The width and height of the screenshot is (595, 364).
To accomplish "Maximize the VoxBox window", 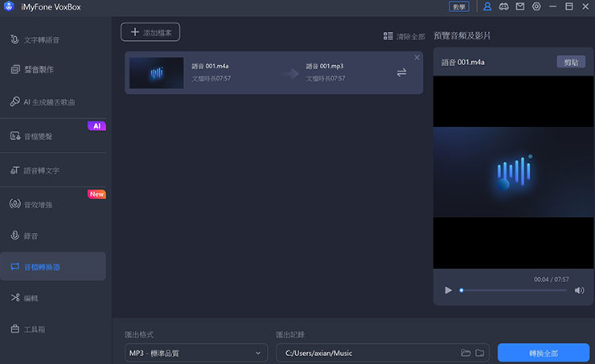I will pyautogui.click(x=569, y=6).
